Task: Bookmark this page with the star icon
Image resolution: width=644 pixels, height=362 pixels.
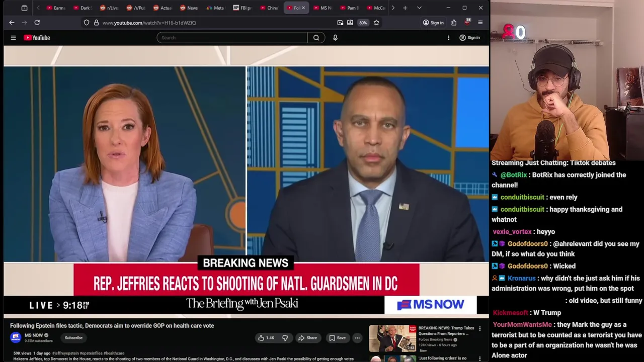Action: click(x=376, y=23)
